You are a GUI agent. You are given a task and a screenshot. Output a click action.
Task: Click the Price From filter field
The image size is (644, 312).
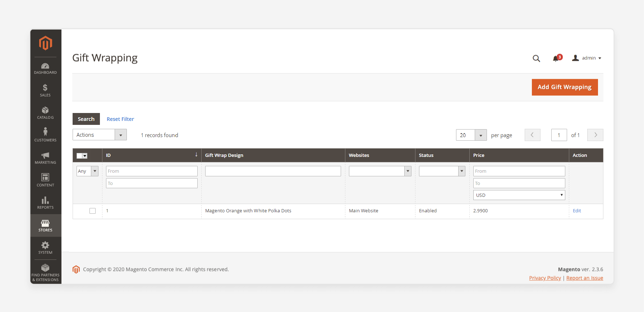519,171
